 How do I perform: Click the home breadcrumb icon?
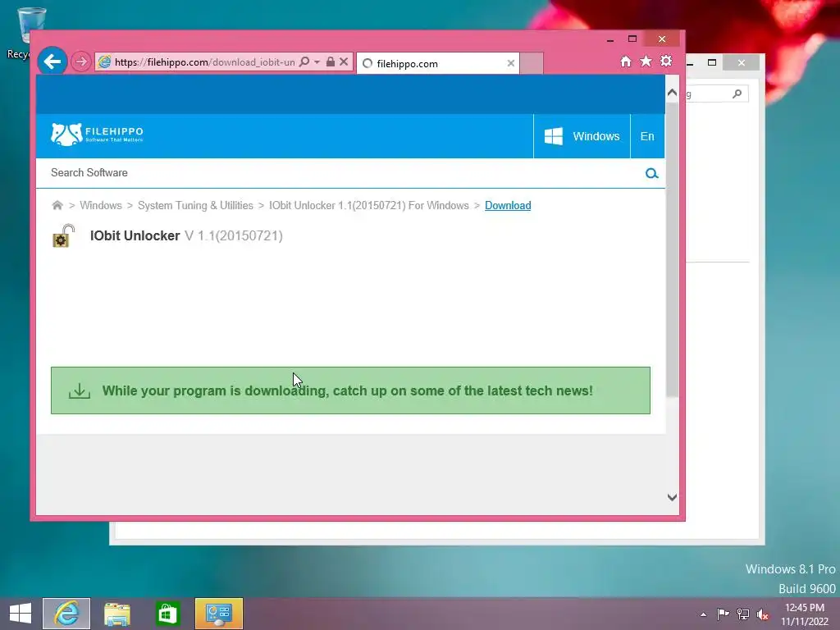pos(57,205)
